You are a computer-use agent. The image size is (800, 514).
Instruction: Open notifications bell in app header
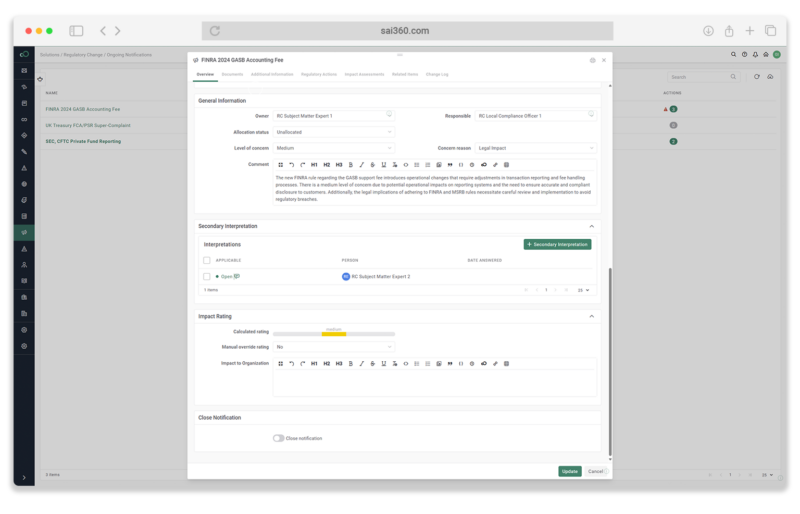click(x=755, y=55)
